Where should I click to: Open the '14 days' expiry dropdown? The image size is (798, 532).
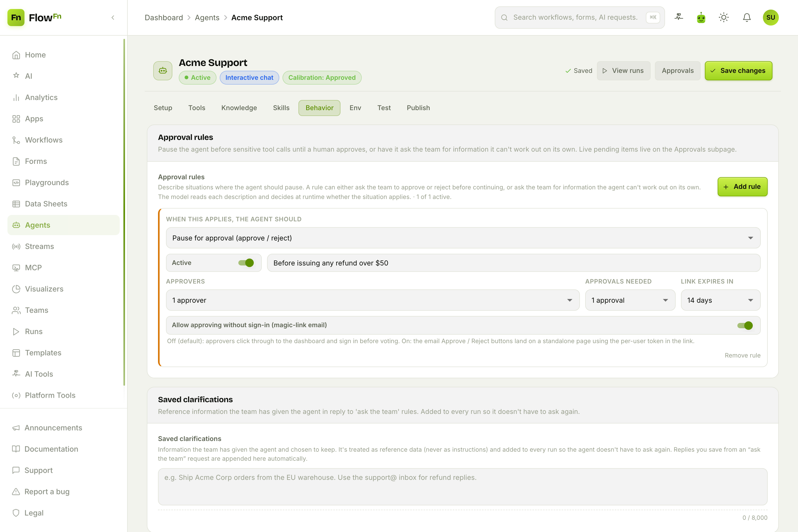721,300
